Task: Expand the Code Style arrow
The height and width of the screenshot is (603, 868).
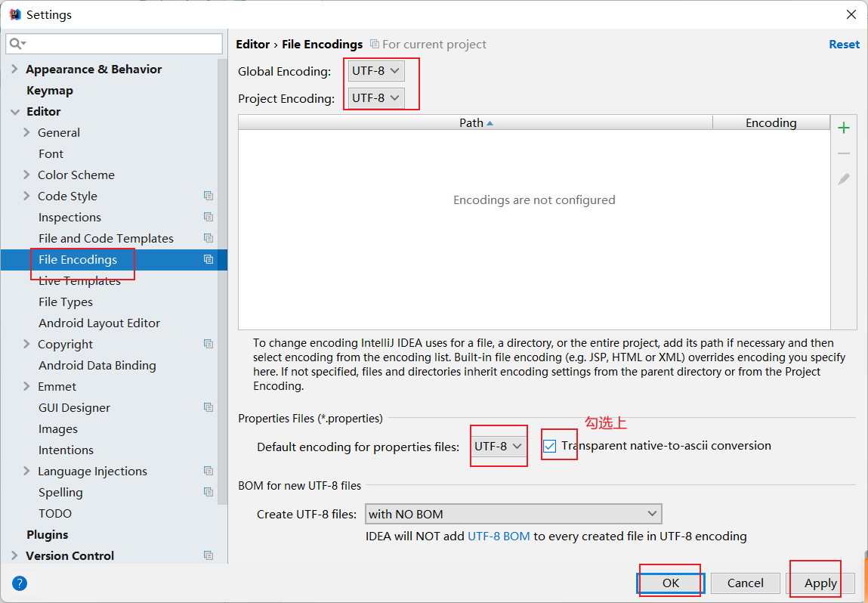Action: 26,196
